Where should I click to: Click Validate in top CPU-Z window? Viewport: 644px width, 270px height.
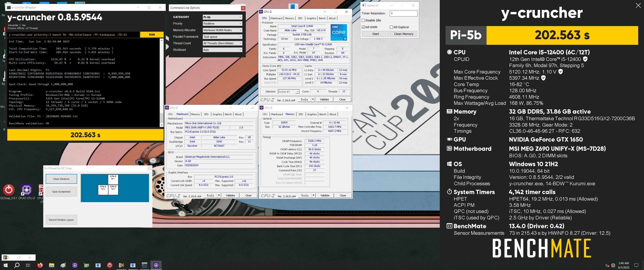(324, 99)
